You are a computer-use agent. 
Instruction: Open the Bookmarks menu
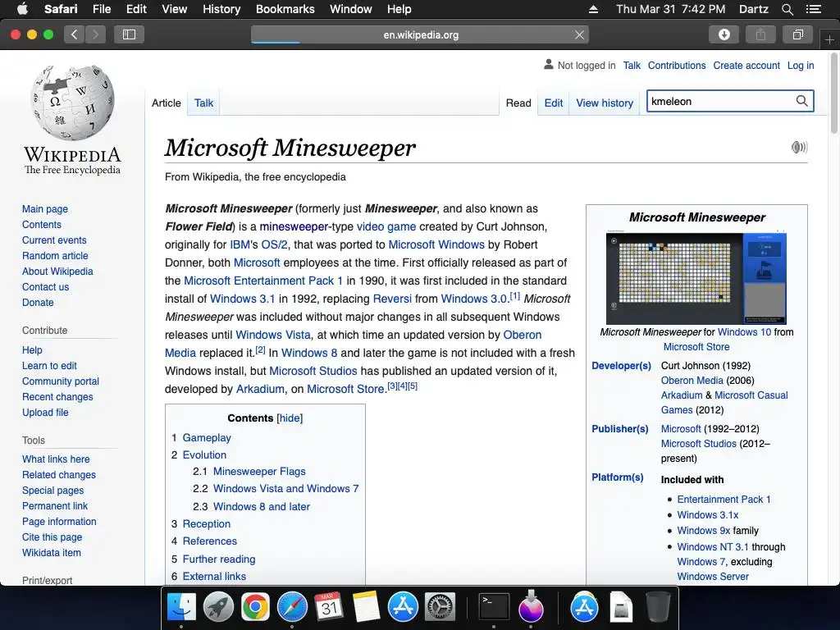click(285, 9)
